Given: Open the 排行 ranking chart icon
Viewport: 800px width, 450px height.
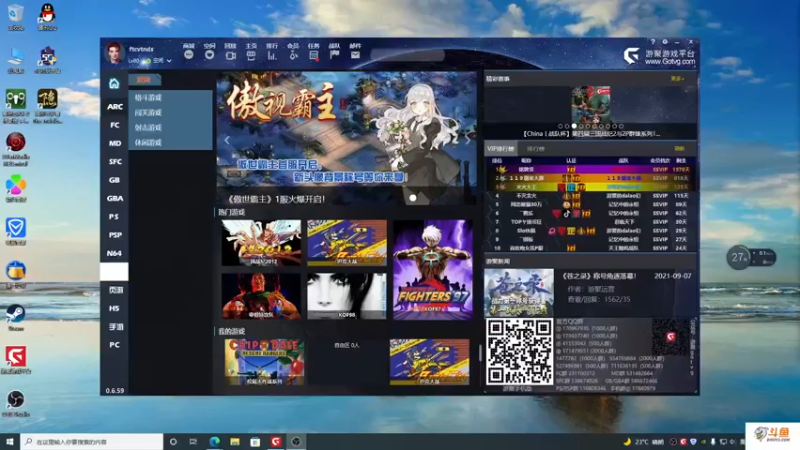Looking at the screenshot, I should (272, 55).
